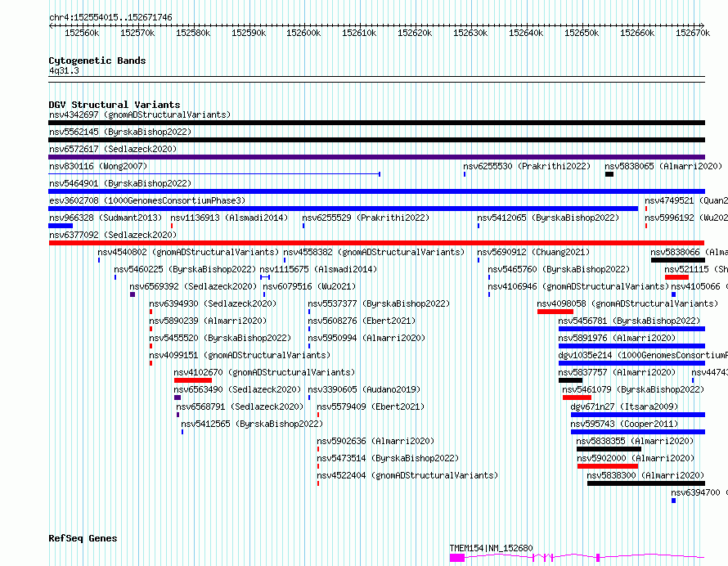Open dgv671n27 (Itsara2009) variant
This screenshot has height=566, width=728.
[624, 407]
